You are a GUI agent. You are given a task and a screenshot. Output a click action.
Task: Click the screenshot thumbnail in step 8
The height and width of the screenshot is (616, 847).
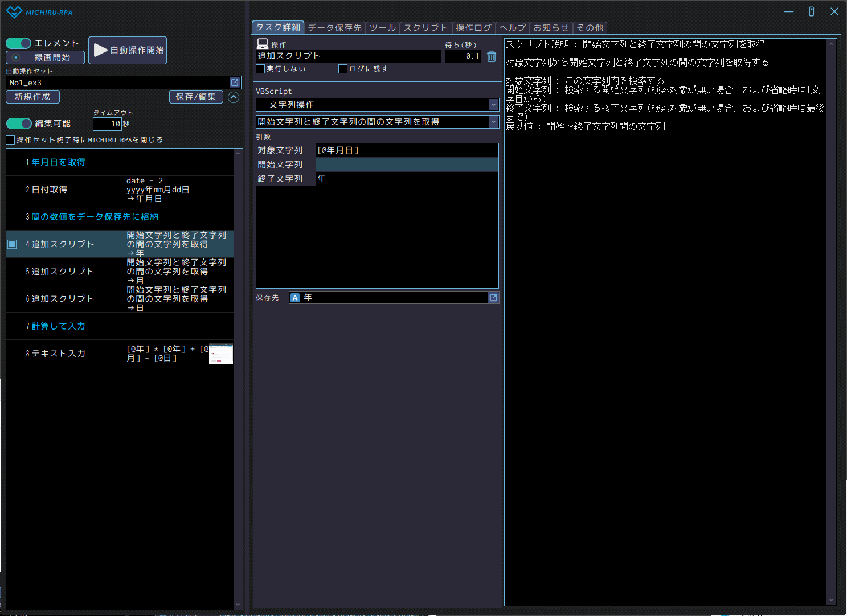(x=221, y=354)
